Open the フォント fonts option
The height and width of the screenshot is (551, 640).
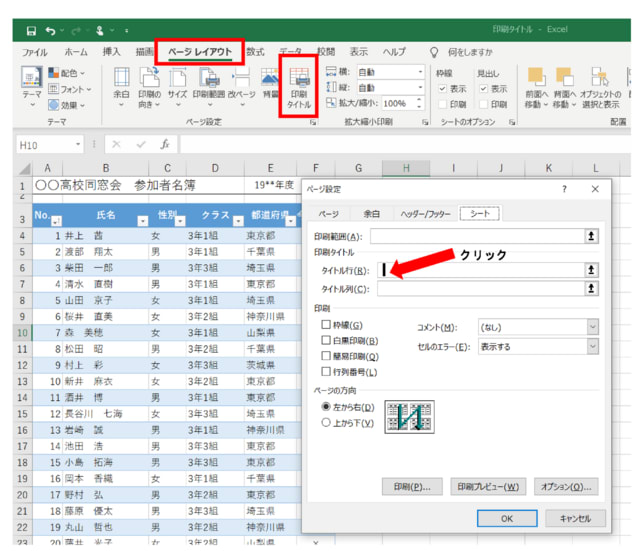click(70, 89)
